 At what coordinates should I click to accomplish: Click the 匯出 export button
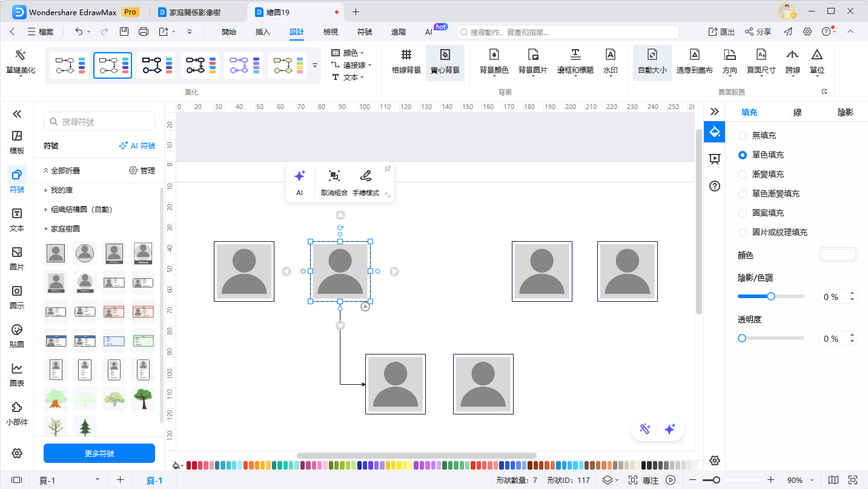(721, 32)
